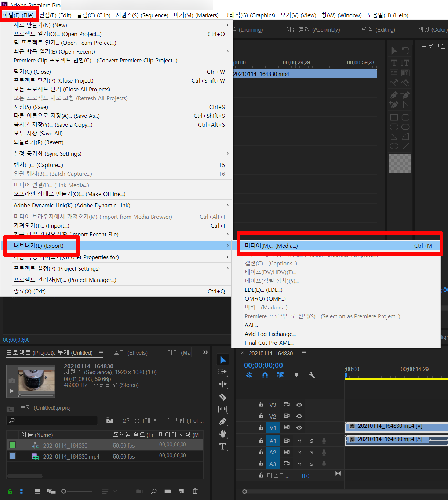Toggle project writable green lock icon
Viewport: 448px width, 500px height.
(10, 491)
